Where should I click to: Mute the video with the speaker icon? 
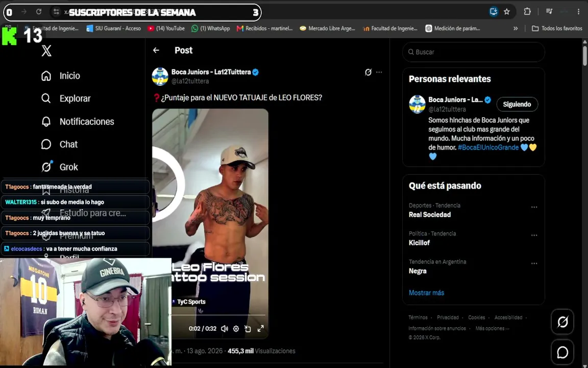[224, 329]
